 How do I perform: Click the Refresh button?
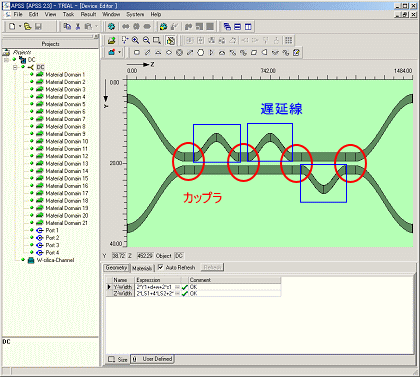pyautogui.click(x=212, y=267)
